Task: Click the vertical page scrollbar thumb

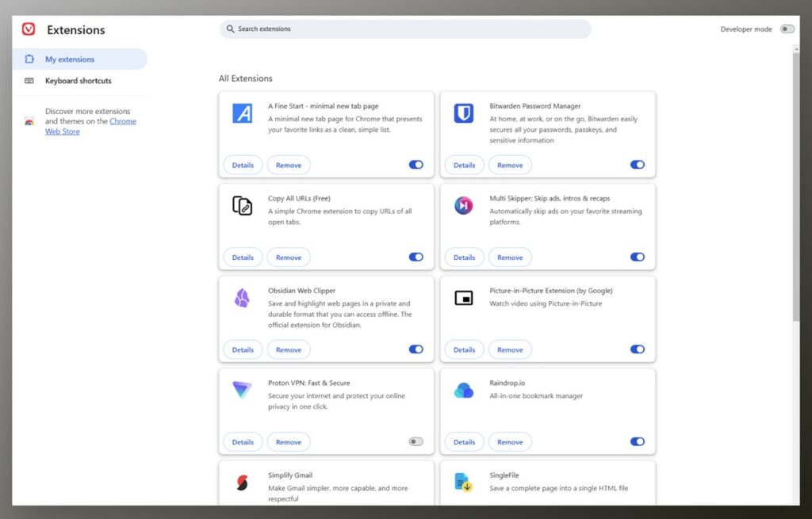Action: point(796,186)
